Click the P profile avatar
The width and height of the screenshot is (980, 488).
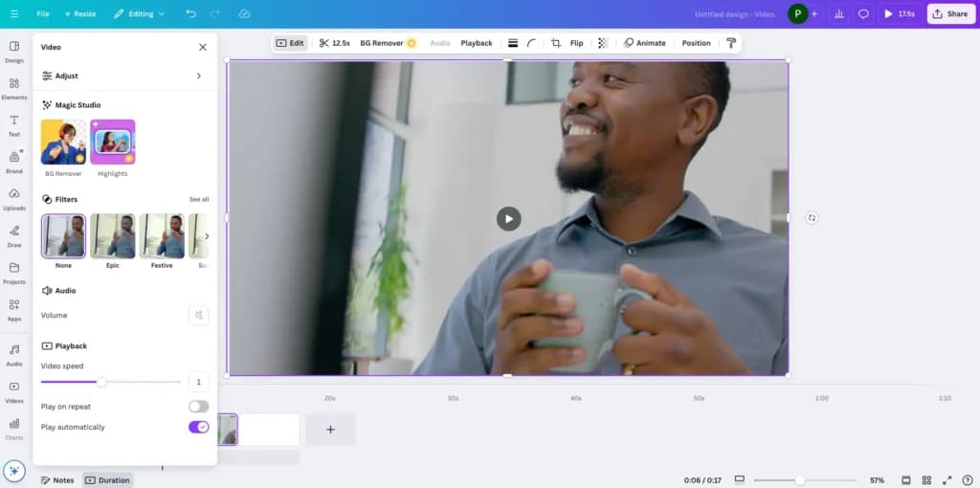(797, 13)
